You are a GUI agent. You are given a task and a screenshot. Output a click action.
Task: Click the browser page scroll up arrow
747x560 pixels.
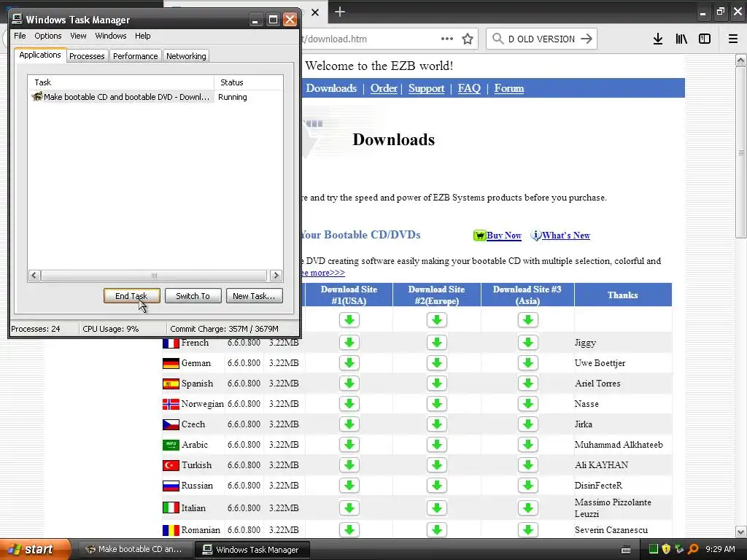pyautogui.click(x=740, y=60)
